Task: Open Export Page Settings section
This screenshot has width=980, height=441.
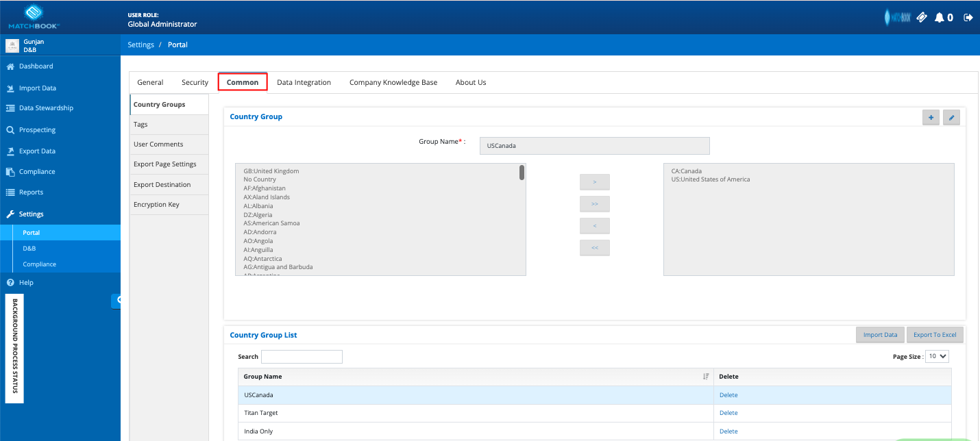Action: (169, 164)
